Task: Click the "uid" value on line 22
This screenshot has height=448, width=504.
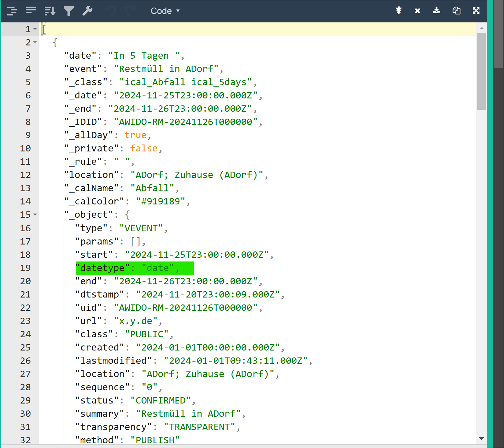Action: 185,308
